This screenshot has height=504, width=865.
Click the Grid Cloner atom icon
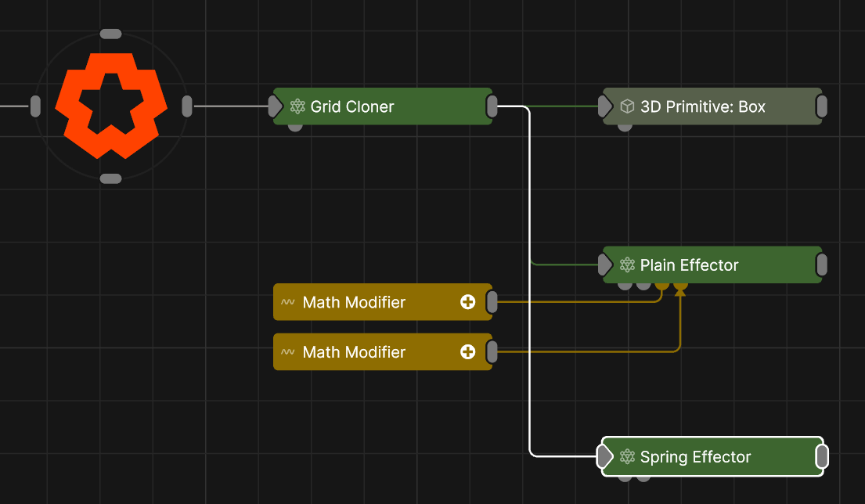pyautogui.click(x=297, y=106)
